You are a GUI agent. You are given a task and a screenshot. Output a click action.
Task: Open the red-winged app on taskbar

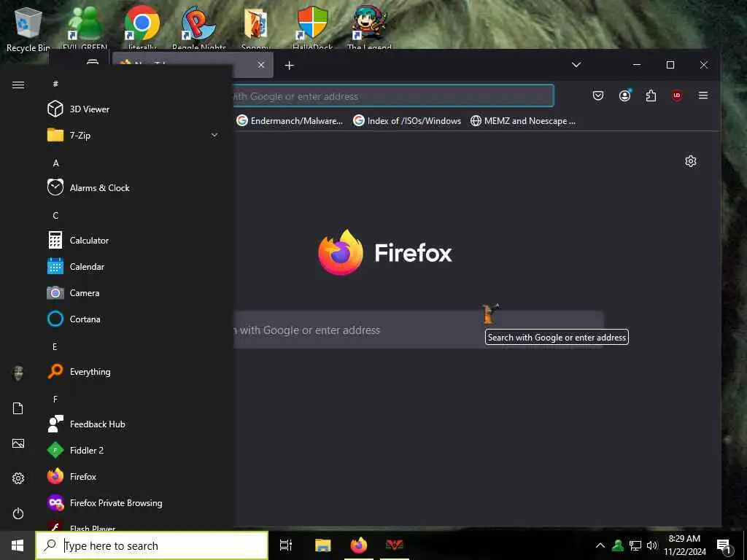pos(395,545)
